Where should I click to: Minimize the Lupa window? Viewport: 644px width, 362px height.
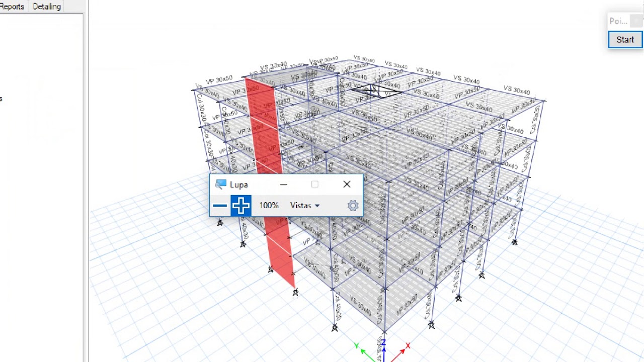(283, 185)
